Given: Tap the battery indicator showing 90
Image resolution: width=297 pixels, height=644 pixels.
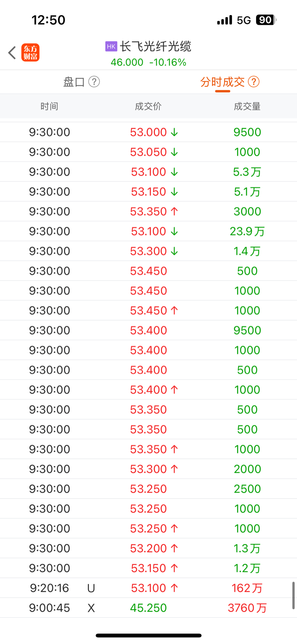Looking at the screenshot, I should coord(266,20).
